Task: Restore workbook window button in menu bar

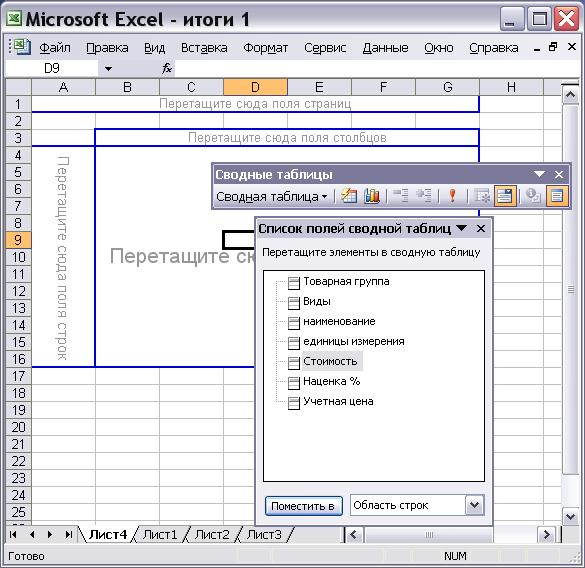Action: (x=553, y=47)
